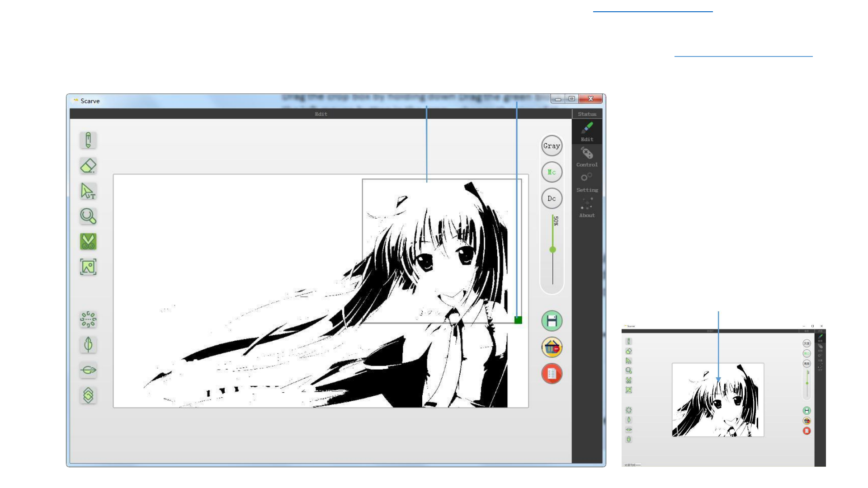The image size is (868, 488).
Task: Activate the magnifying glass zoom tool
Action: tap(88, 216)
